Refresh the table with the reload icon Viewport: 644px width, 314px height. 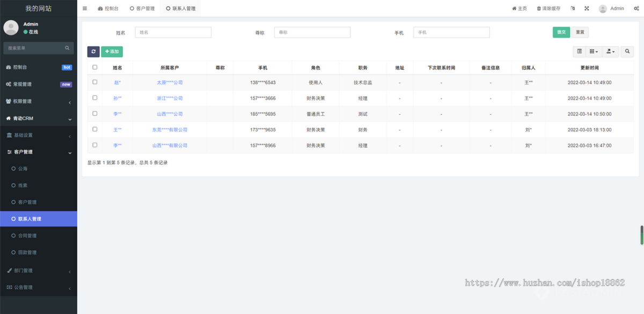coord(92,51)
